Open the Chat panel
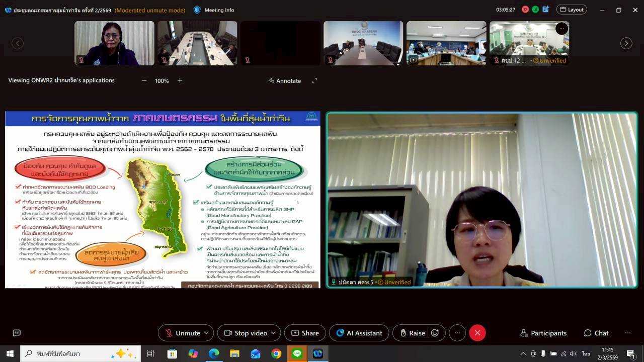The image size is (644, 362). click(x=596, y=333)
